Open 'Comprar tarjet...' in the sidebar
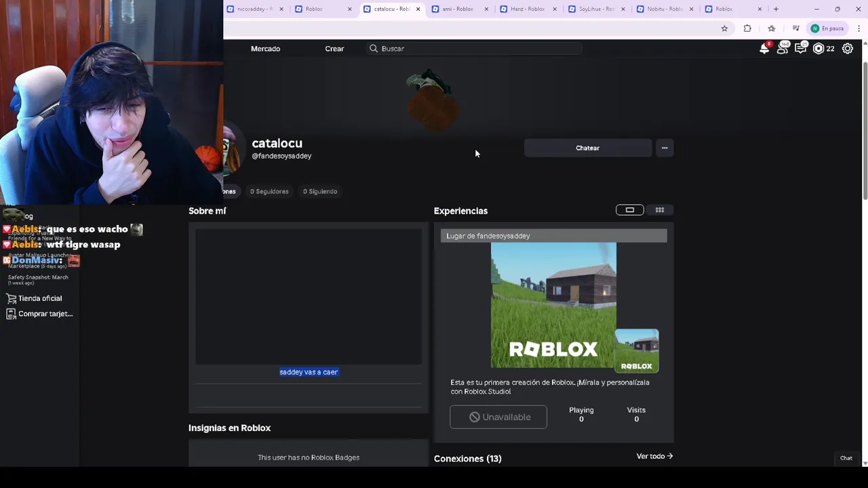Image resolution: width=868 pixels, height=488 pixels. point(45,314)
